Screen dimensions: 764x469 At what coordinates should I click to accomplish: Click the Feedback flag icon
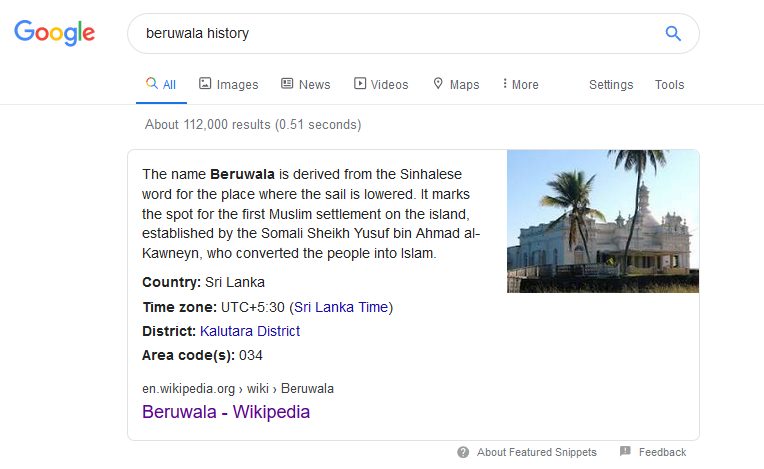click(625, 451)
